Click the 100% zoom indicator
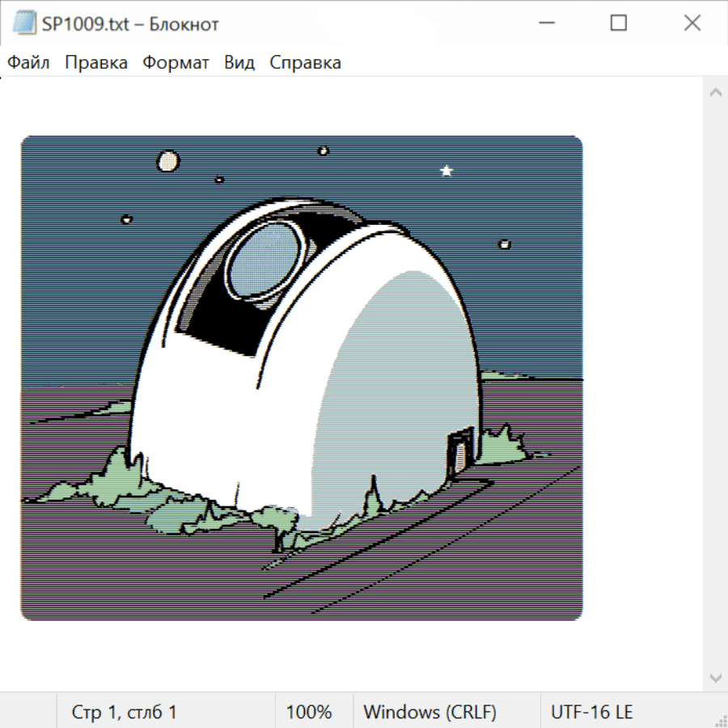The width and height of the screenshot is (728, 728). [309, 712]
